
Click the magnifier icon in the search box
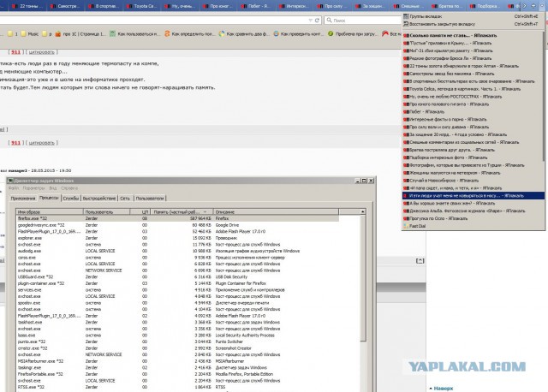(x=329, y=21)
